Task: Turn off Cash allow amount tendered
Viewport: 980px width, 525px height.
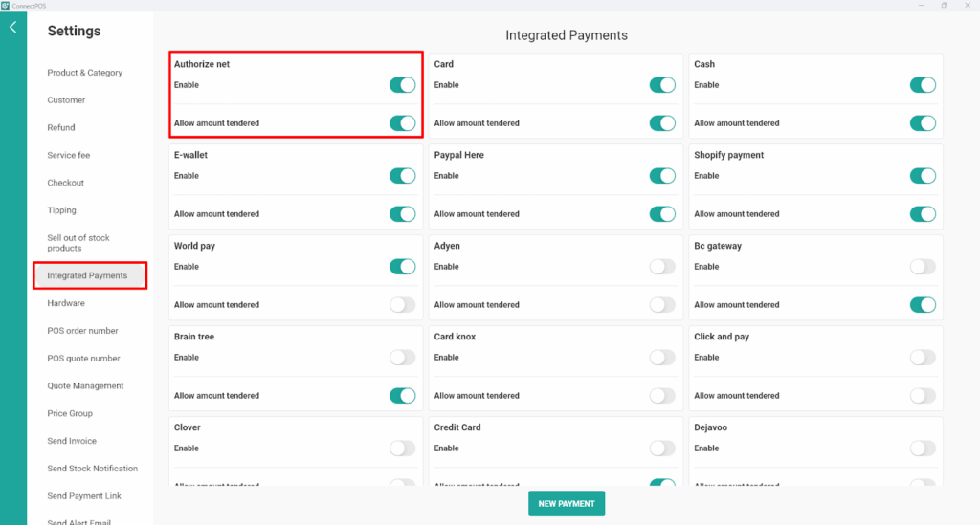Action: pyautogui.click(x=922, y=123)
